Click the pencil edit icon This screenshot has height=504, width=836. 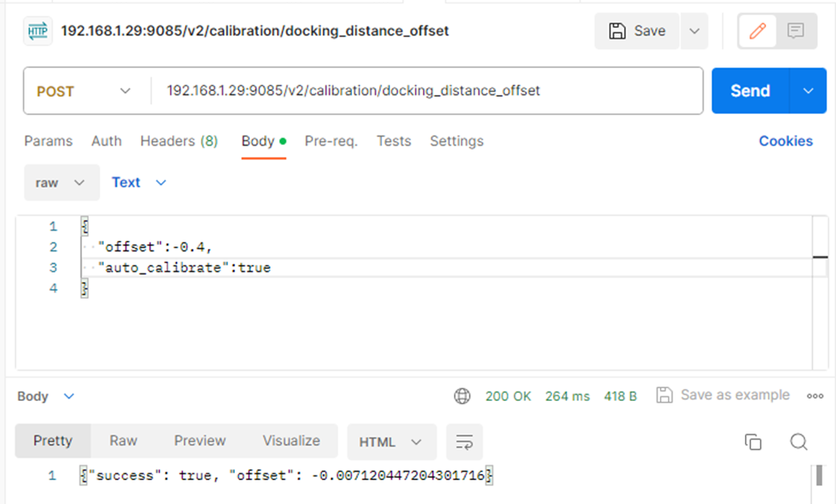[757, 31]
